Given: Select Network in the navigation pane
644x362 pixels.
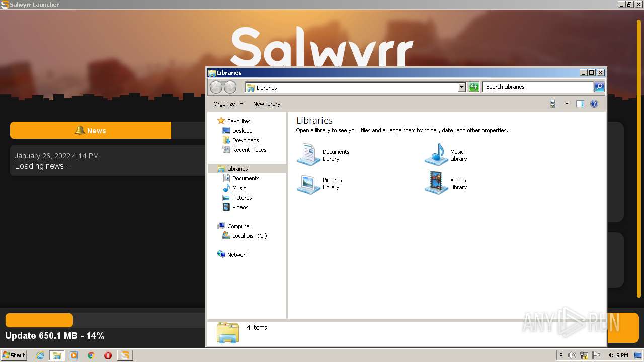Looking at the screenshot, I should click(237, 255).
